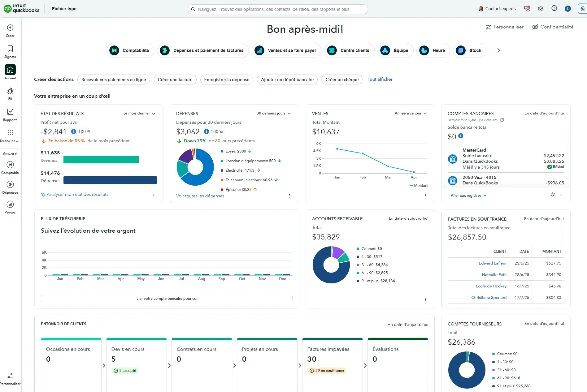Image resolution: width=587 pixels, height=392 pixels.
Task: Expand arrow after Occasions en cours card
Action: pos(104,365)
